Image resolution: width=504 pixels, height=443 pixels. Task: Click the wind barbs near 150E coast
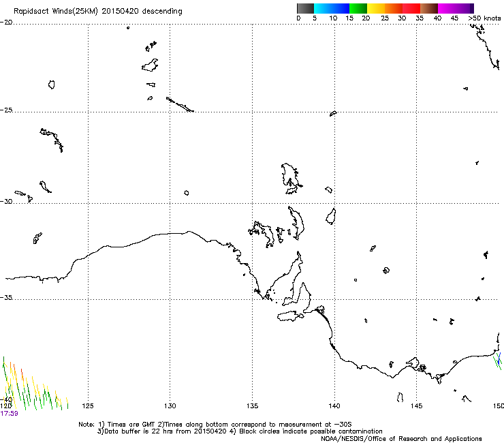[x=498, y=361]
